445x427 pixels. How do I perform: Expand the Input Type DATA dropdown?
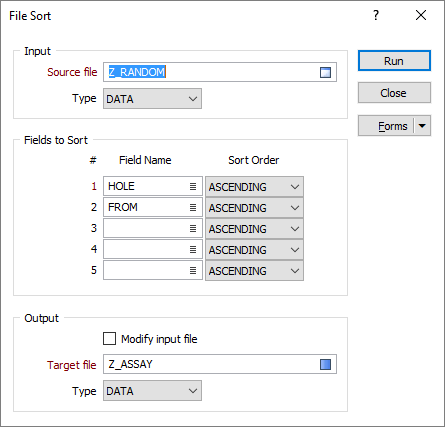152,99
